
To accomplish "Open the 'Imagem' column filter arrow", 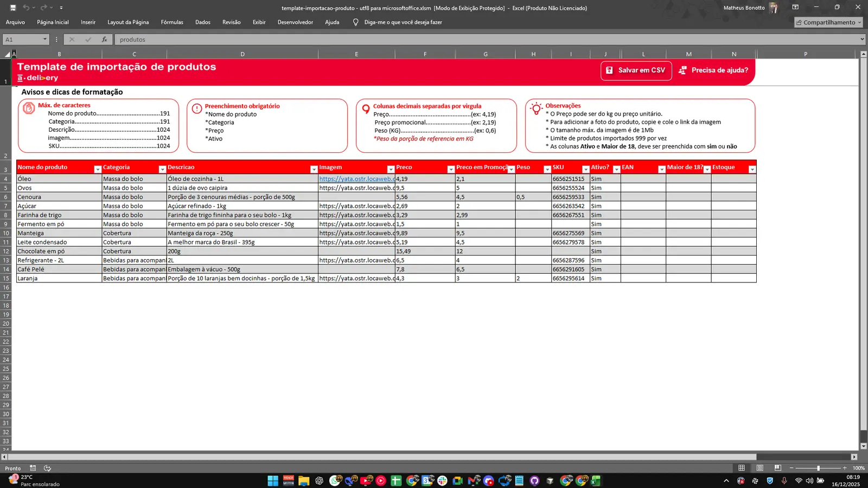I will tap(391, 170).
